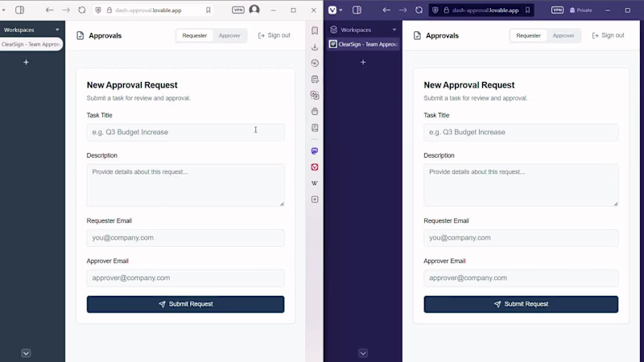Open profile avatar in left window
The height and width of the screenshot is (362, 644).
(x=254, y=10)
